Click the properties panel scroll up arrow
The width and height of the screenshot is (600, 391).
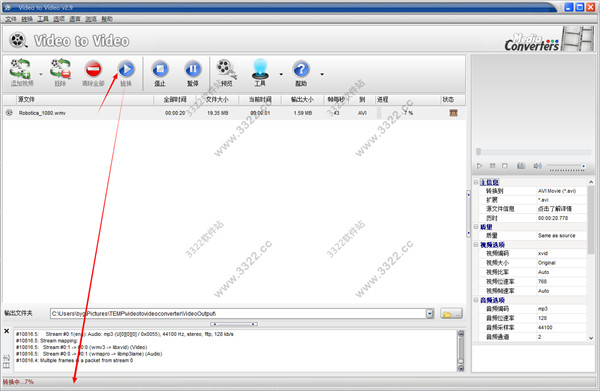click(x=591, y=182)
